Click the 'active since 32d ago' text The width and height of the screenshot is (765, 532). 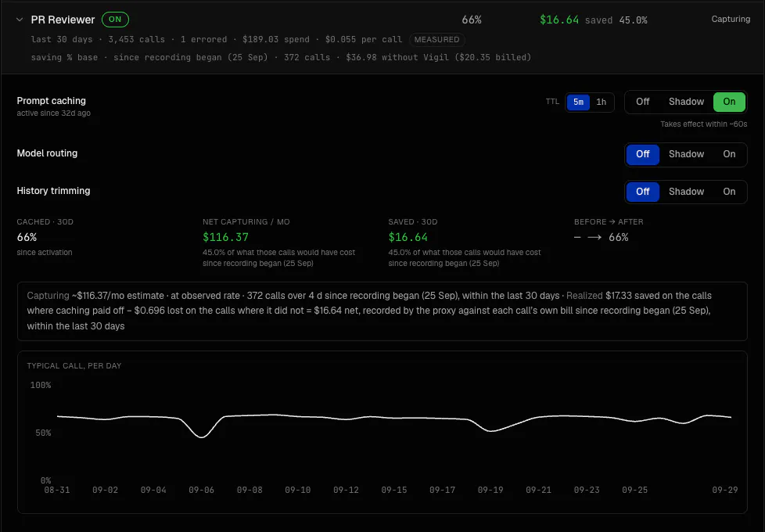pyautogui.click(x=54, y=113)
